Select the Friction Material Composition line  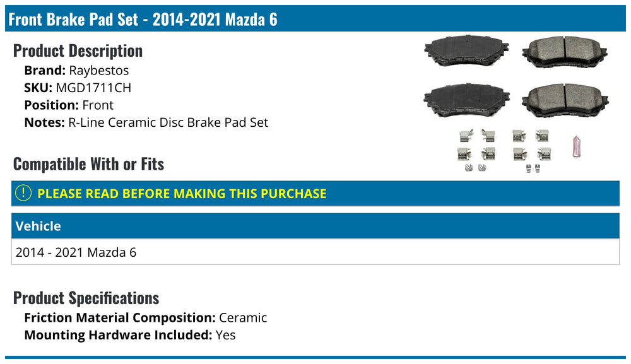(145, 318)
